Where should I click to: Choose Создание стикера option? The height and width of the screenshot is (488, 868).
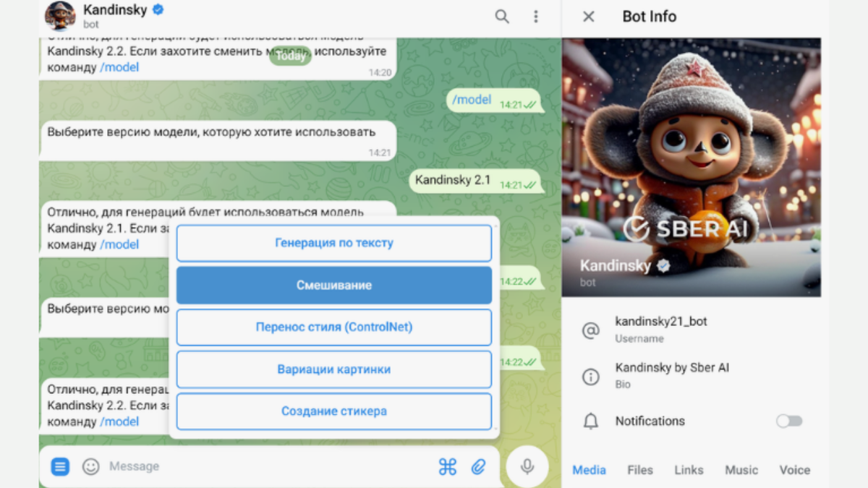[334, 411]
